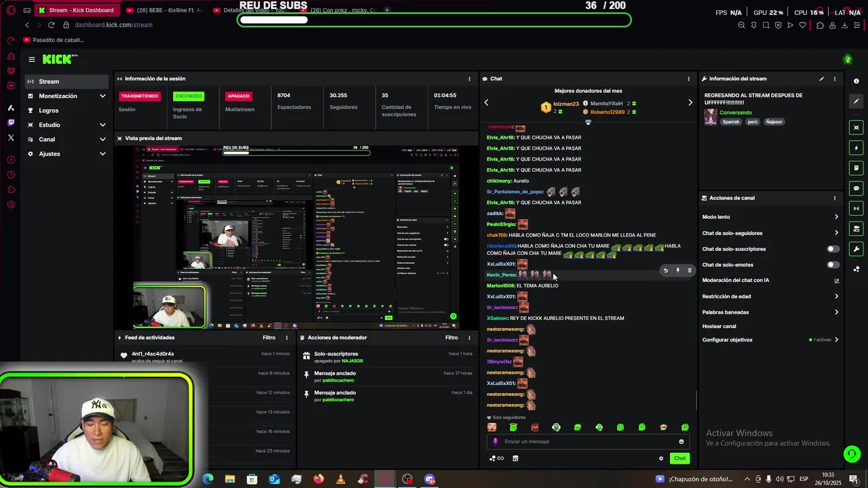Screen dimensions: 868x488
Task: Open Chat de solo-seguidores options arrow
Action: [836, 233]
